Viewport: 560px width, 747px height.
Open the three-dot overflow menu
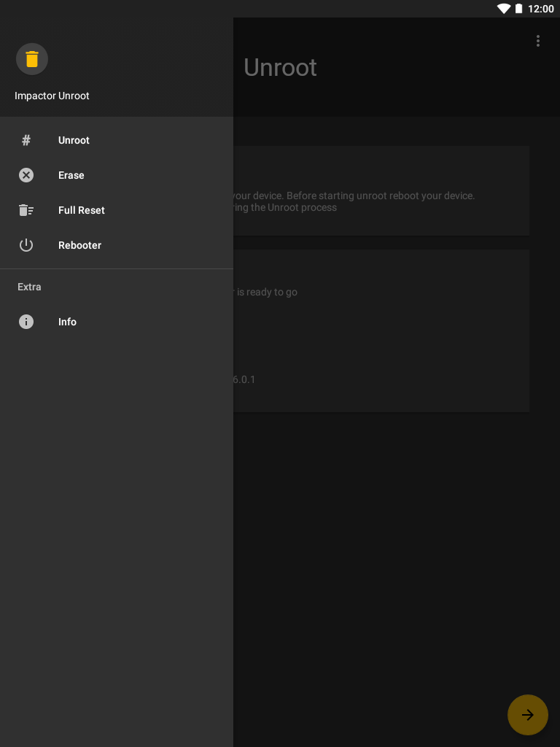coord(538,41)
